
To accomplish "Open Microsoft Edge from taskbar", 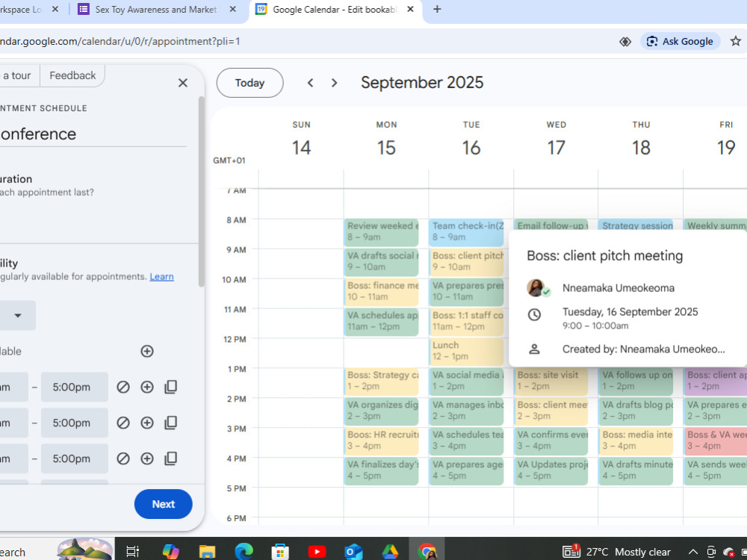I will [x=244, y=552].
